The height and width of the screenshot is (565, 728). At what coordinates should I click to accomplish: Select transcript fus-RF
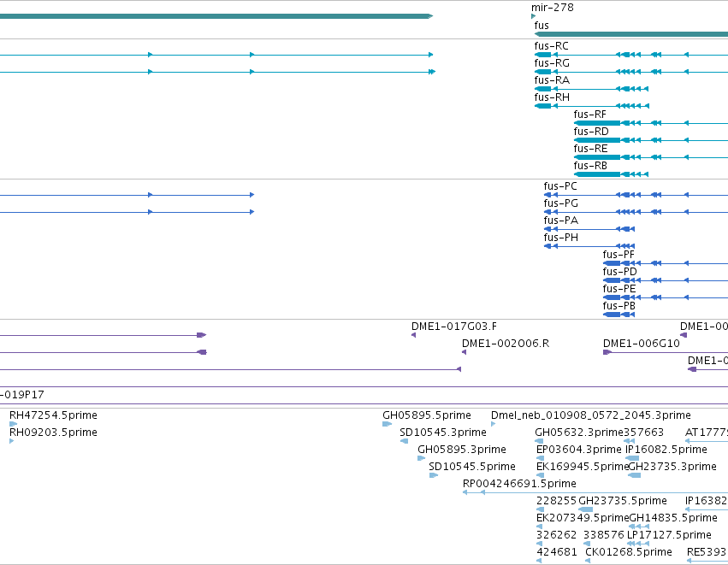pos(589,115)
